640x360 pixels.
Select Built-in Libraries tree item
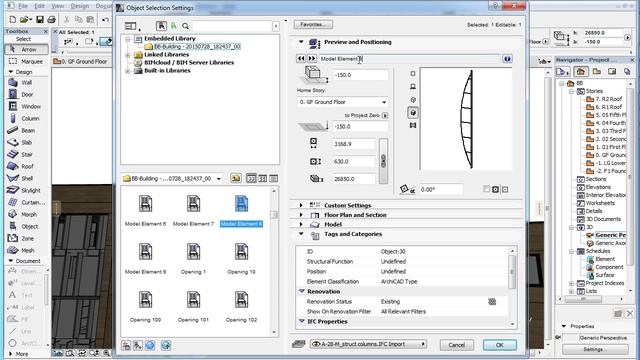[x=167, y=71]
